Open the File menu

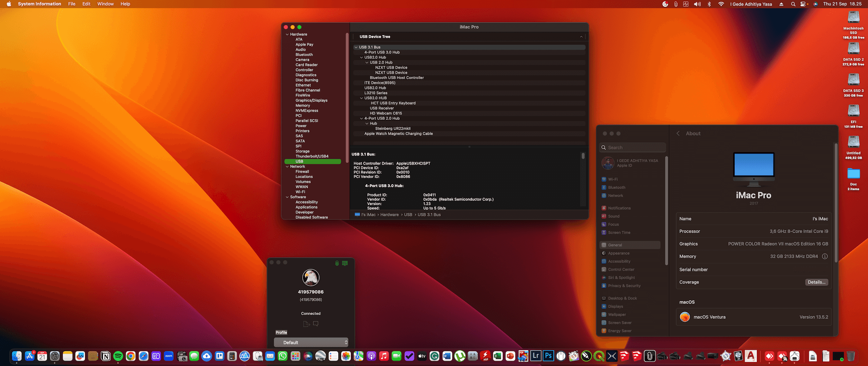[72, 4]
